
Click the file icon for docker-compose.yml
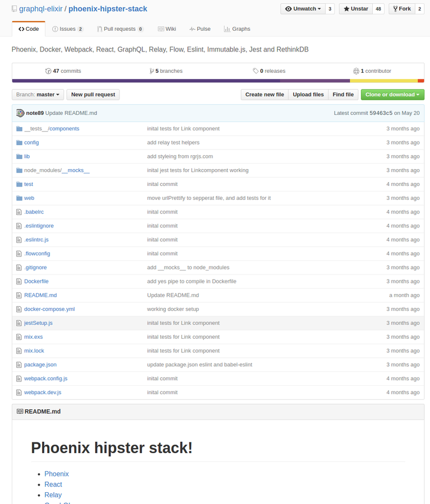point(19,309)
